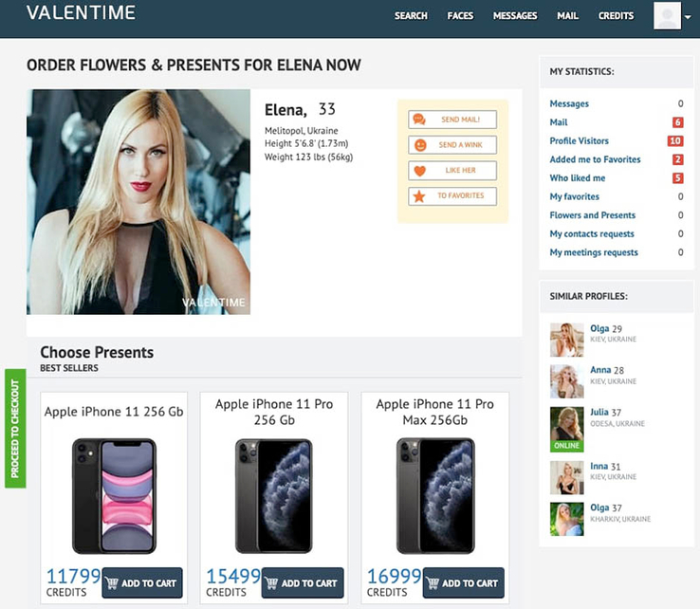
Task: Open the Credits menu item
Action: 616,15
